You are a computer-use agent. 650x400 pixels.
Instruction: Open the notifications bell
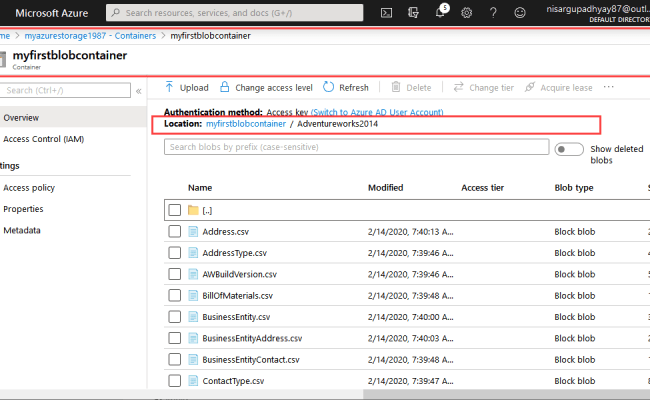441,12
